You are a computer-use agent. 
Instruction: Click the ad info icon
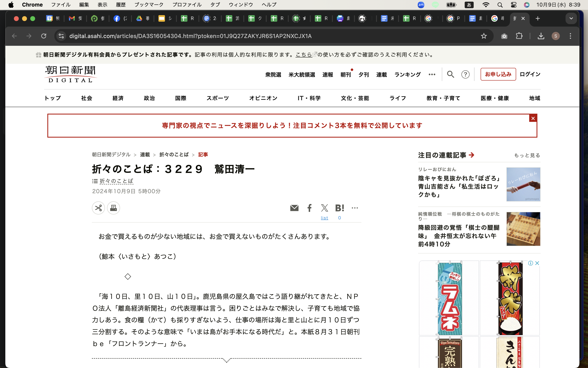click(530, 263)
